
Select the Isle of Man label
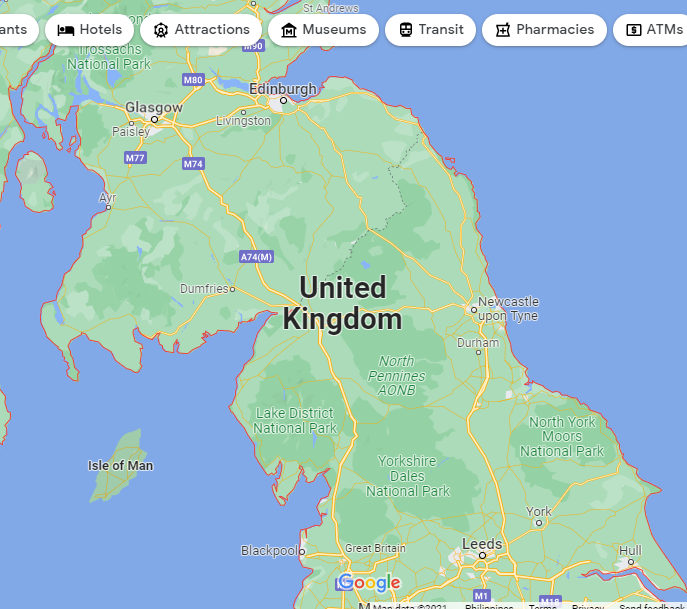[120, 465]
